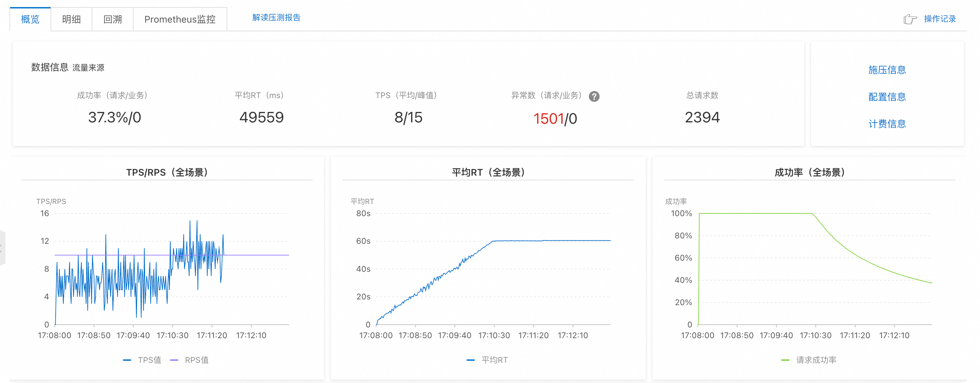Open the 解读压测报告 link
Image resolution: width=980 pixels, height=383 pixels.
pyautogui.click(x=276, y=18)
